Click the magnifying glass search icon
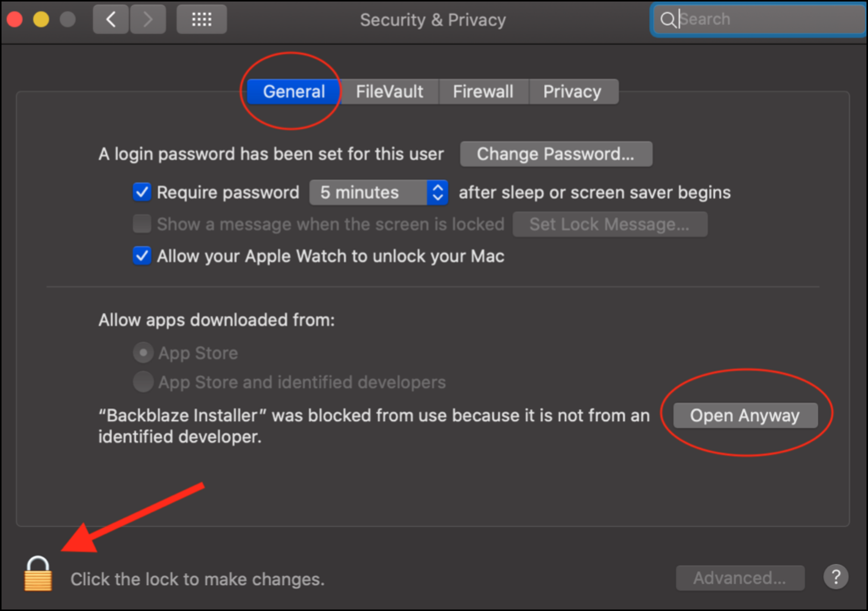 pos(668,19)
